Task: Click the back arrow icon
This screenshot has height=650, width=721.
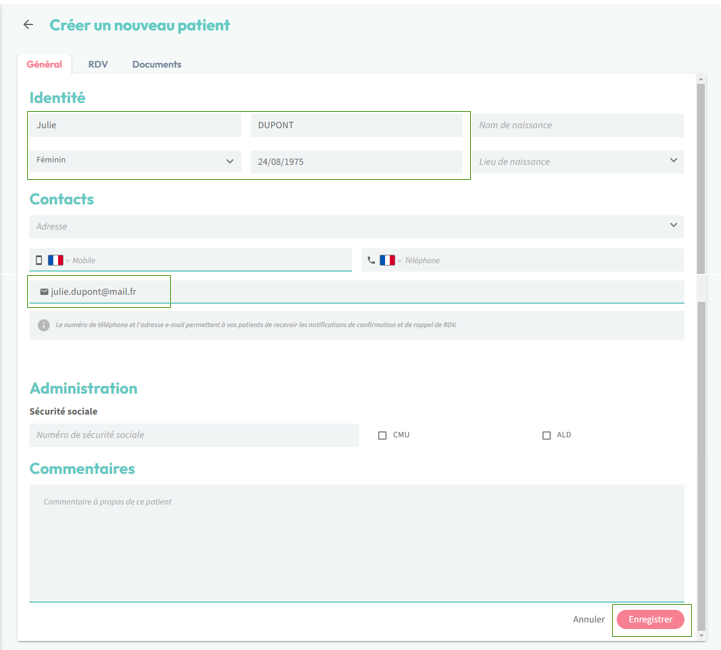Action: (x=28, y=25)
